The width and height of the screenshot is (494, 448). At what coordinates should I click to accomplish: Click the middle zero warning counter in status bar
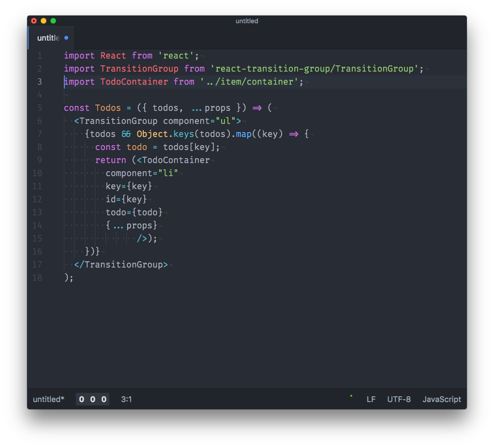92,399
